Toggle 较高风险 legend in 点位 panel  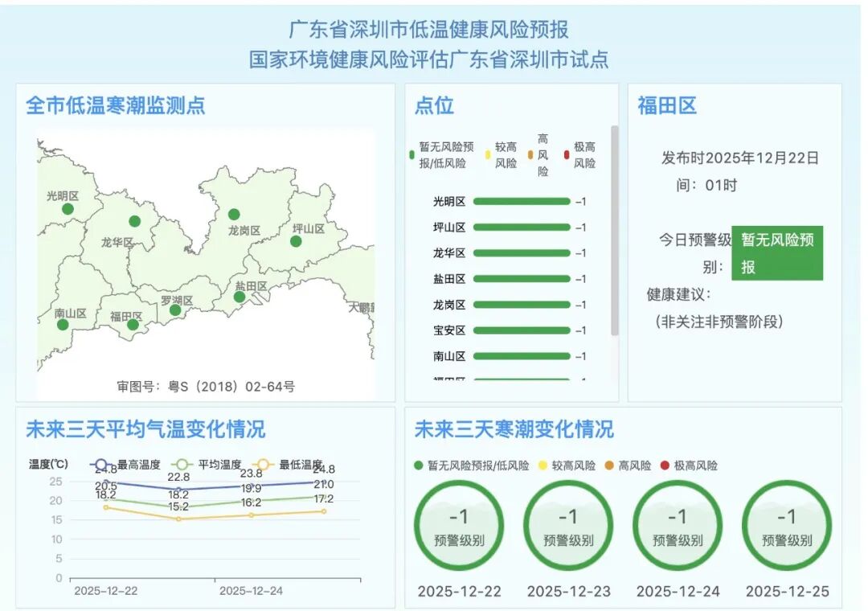[x=502, y=155]
